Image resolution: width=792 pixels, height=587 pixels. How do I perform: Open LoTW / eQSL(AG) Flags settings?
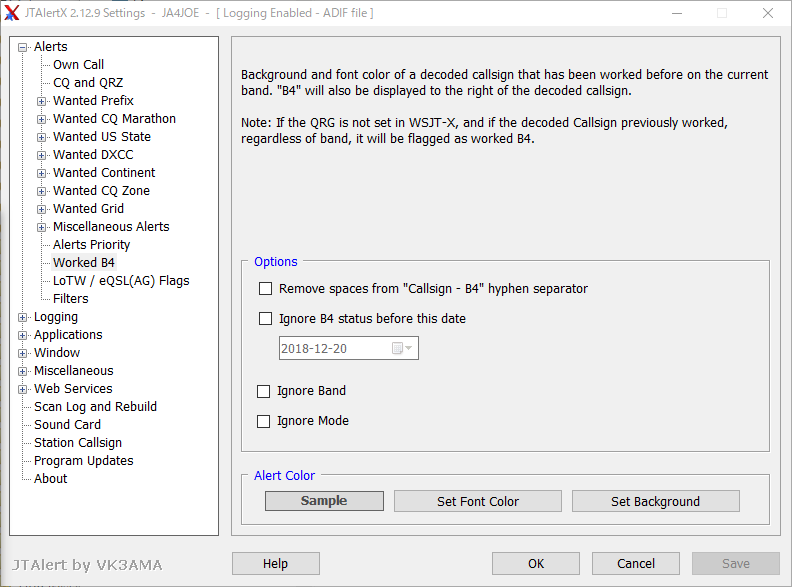click(121, 281)
